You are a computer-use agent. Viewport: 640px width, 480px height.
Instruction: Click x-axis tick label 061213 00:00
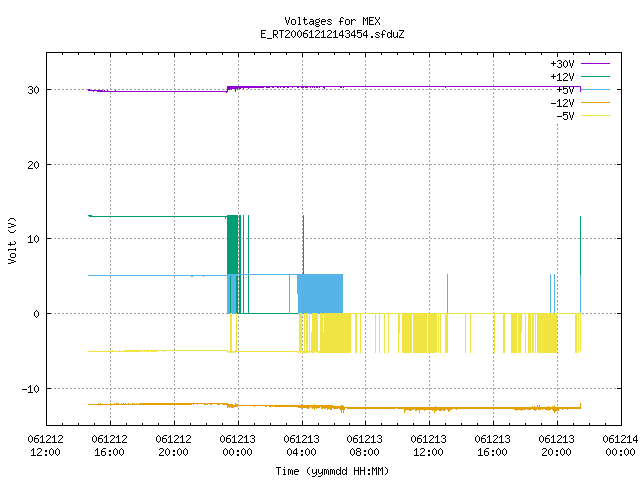pos(238,446)
